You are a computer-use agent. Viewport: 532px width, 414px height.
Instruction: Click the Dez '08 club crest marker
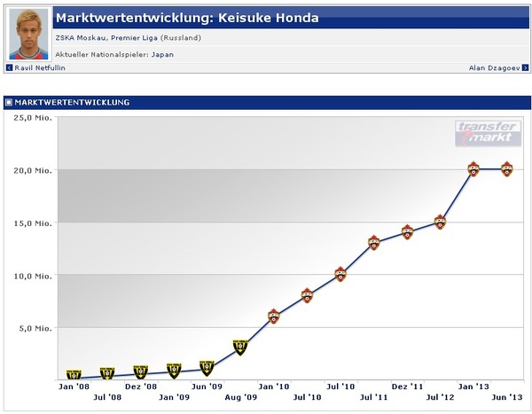(x=140, y=372)
